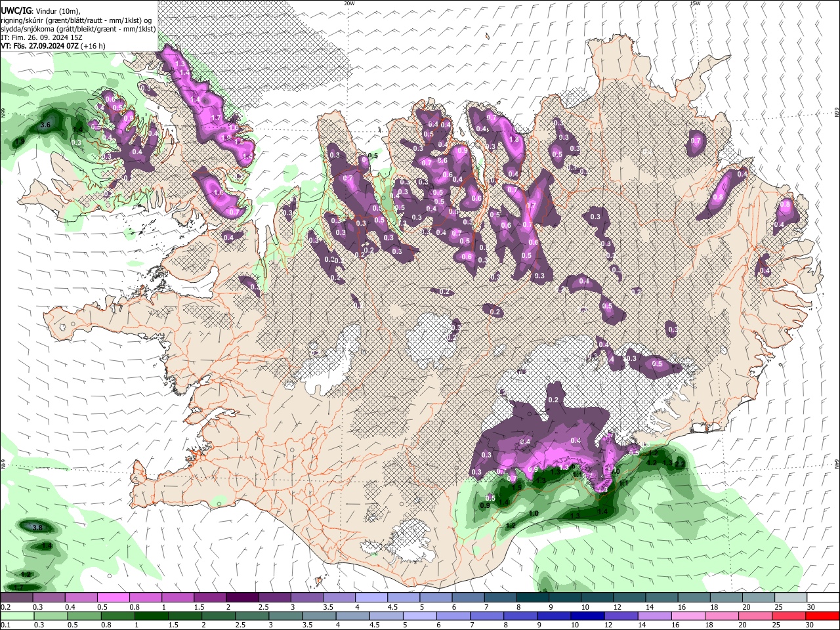The height and width of the screenshot is (630, 840).
Task: Click the pale grey snow swatch starting at 25
Action: point(791,598)
